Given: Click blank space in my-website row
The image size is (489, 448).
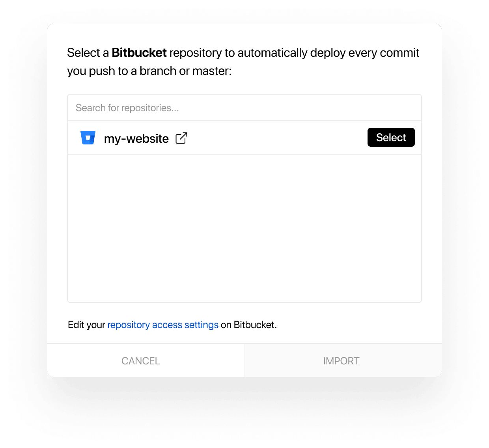Looking at the screenshot, I should pyautogui.click(x=276, y=138).
